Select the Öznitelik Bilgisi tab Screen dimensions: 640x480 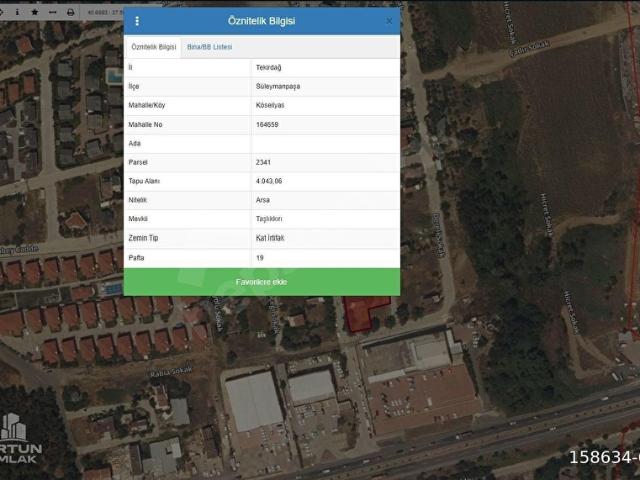coord(153,47)
